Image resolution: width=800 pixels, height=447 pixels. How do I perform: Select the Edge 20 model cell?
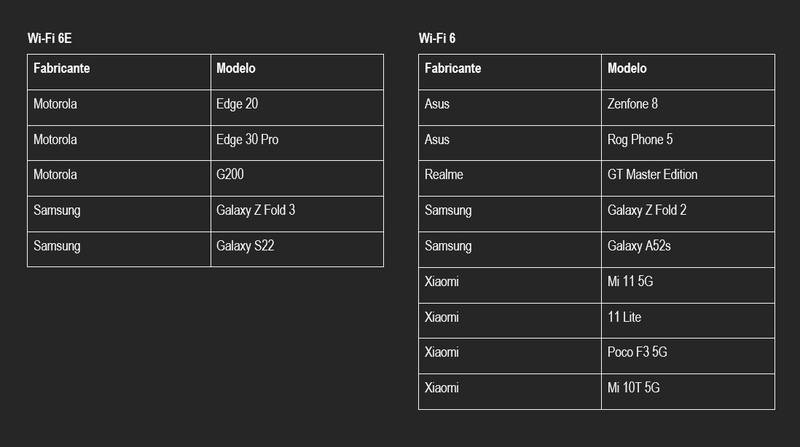click(x=297, y=108)
